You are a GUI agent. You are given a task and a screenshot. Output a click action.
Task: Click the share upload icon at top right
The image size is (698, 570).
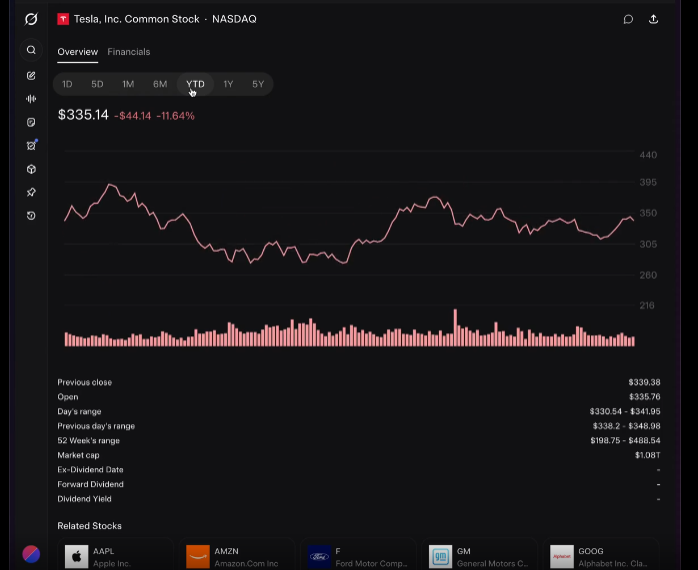point(653,19)
